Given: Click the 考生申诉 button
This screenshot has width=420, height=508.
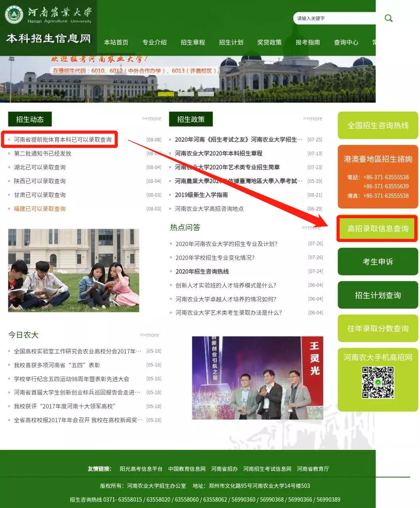Looking at the screenshot, I should tap(377, 262).
